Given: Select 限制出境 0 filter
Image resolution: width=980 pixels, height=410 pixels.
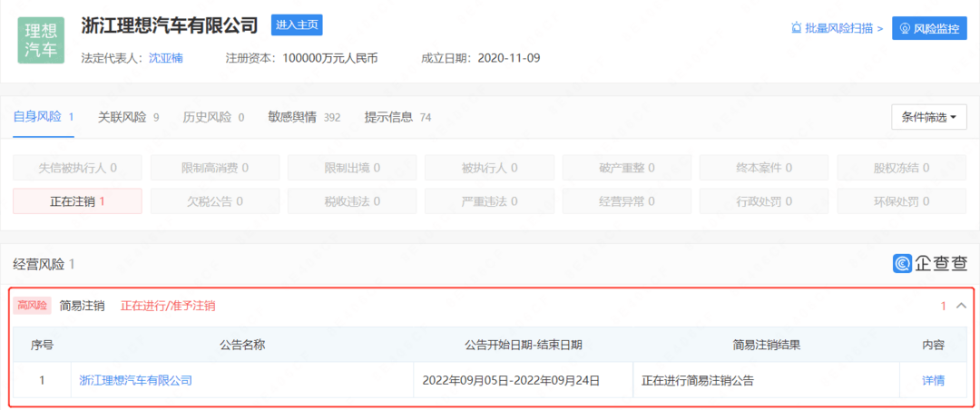Looking at the screenshot, I should coord(352,168).
